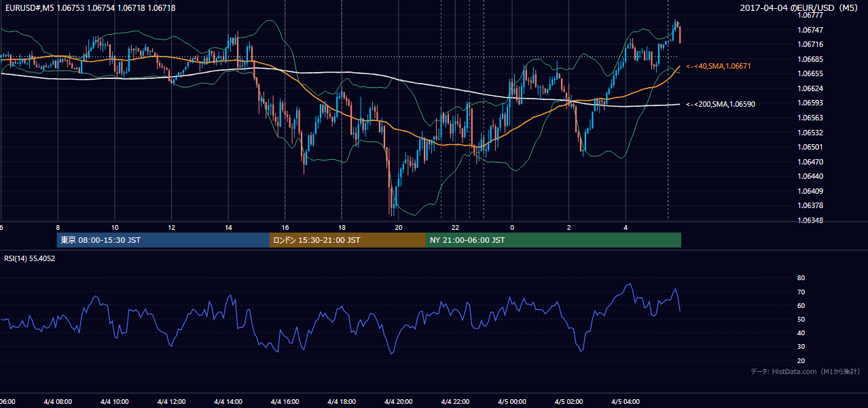The height and width of the screenshot is (408, 868).
Task: Click hour tick 22 under price chart
Action: pos(455,228)
